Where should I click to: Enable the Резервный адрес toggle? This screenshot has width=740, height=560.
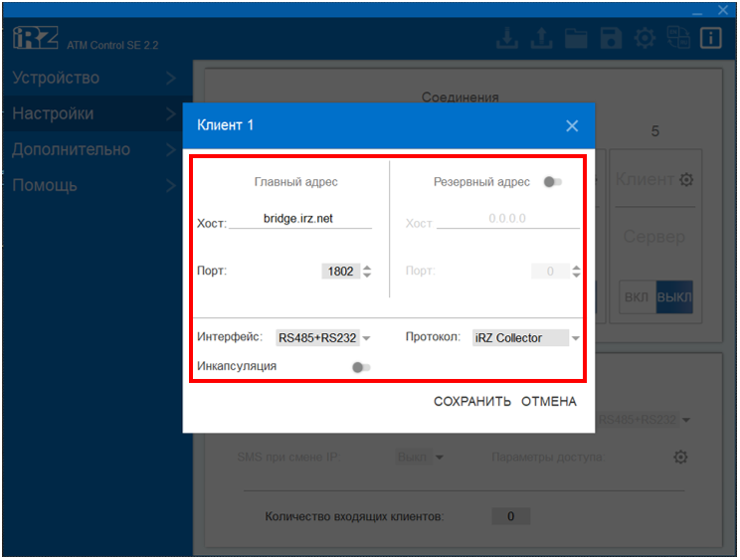tap(554, 182)
